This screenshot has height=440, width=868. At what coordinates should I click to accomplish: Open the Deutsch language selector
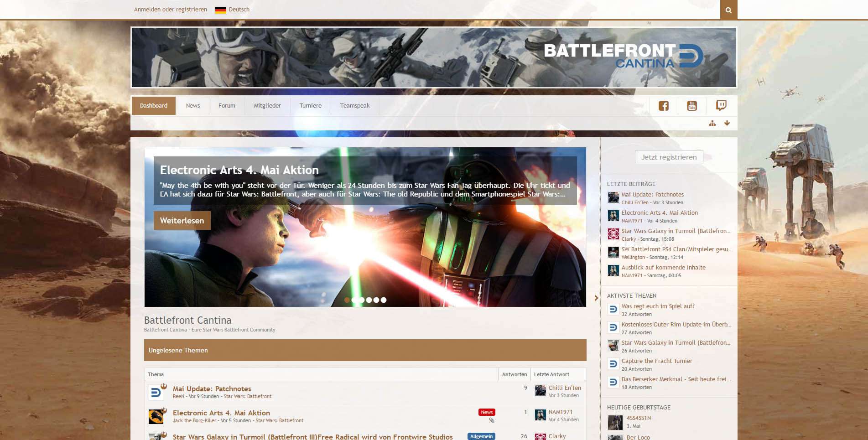coord(233,10)
